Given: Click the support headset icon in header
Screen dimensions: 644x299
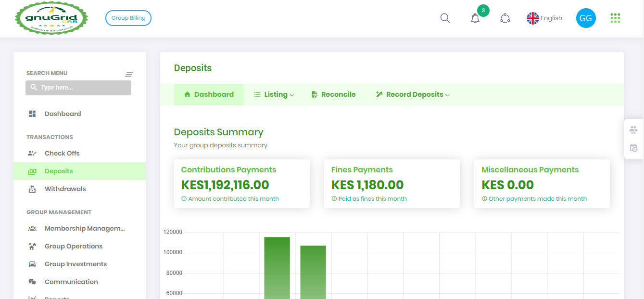Looking at the screenshot, I should click(505, 18).
